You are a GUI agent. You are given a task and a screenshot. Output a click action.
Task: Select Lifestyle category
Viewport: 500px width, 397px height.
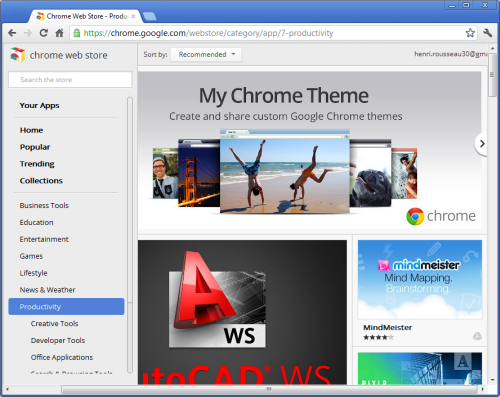coord(33,273)
